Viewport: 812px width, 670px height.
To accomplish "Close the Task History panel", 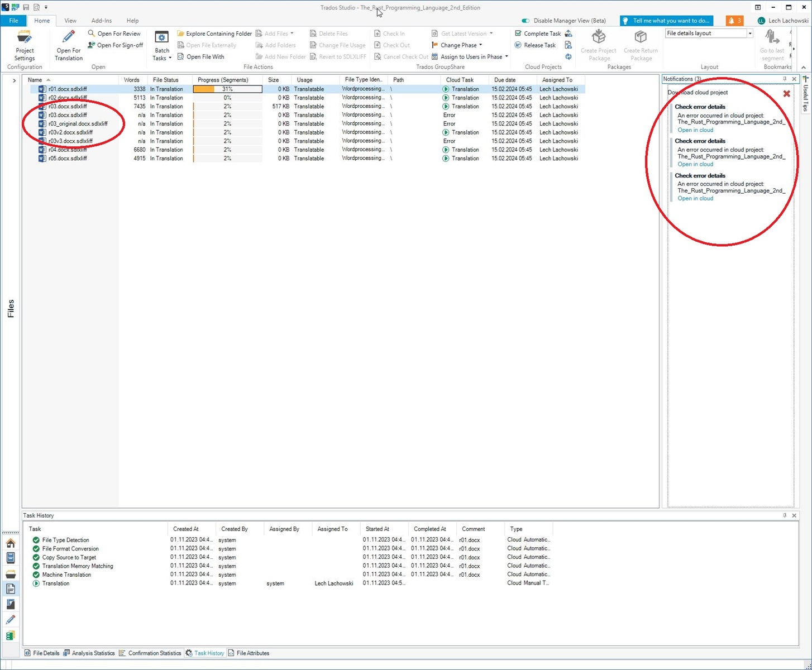I will click(x=794, y=515).
